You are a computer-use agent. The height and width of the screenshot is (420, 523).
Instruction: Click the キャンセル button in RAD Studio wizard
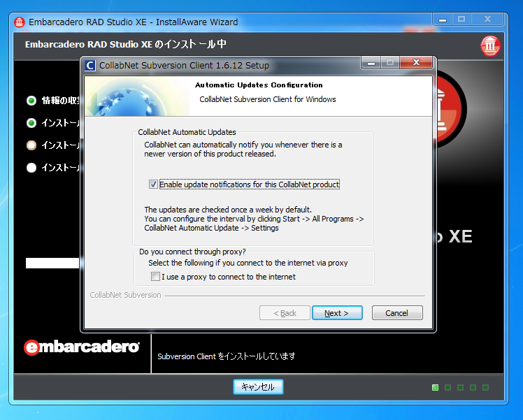(258, 386)
